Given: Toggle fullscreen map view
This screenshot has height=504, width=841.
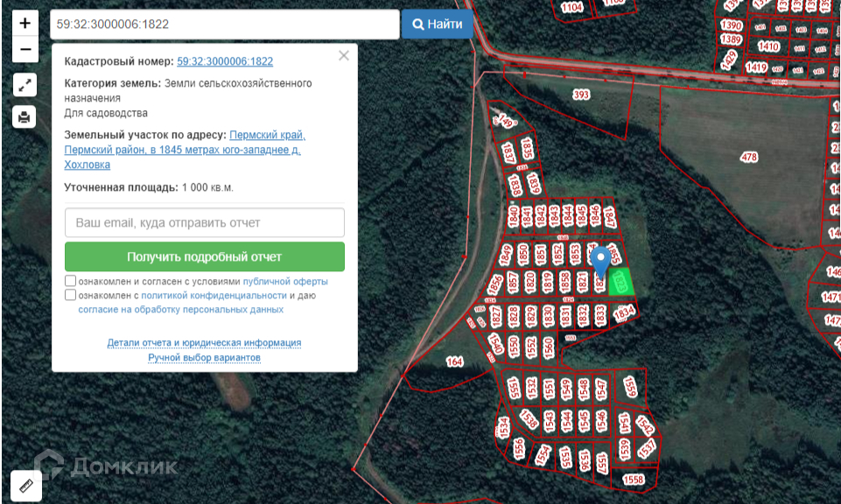Looking at the screenshot, I should pos(25,85).
